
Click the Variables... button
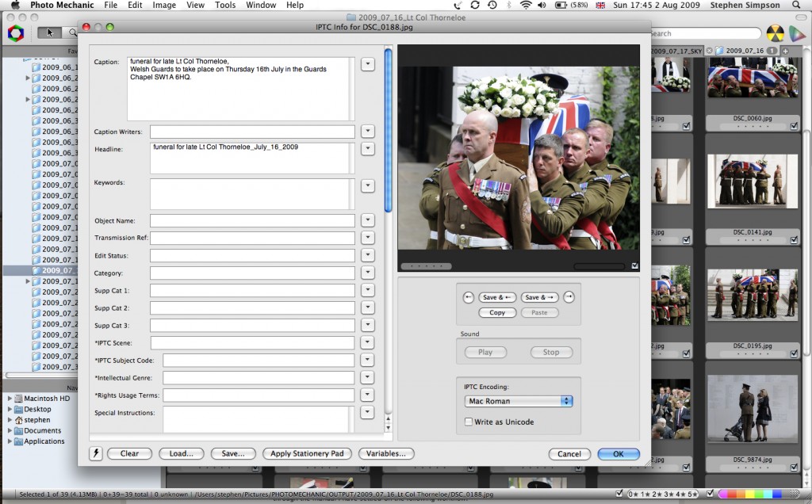[386, 454]
